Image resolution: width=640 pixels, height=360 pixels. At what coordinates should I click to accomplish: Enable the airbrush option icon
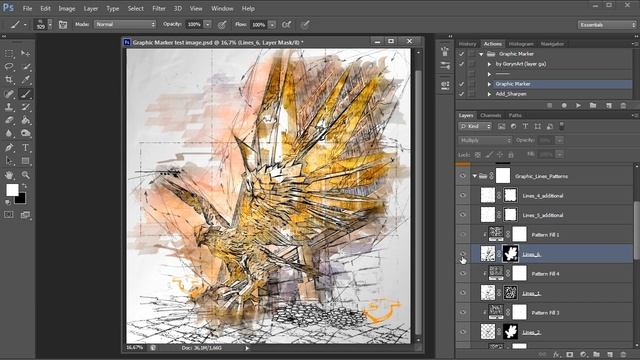click(287, 25)
